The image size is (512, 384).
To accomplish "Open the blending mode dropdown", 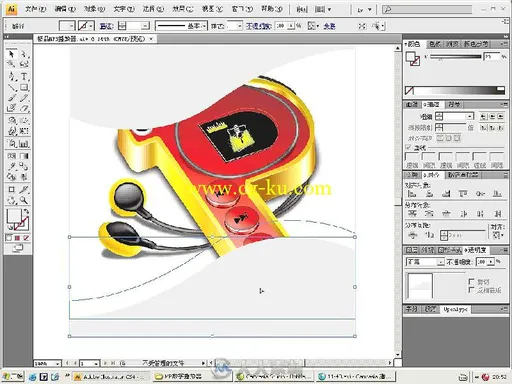I will [x=441, y=262].
